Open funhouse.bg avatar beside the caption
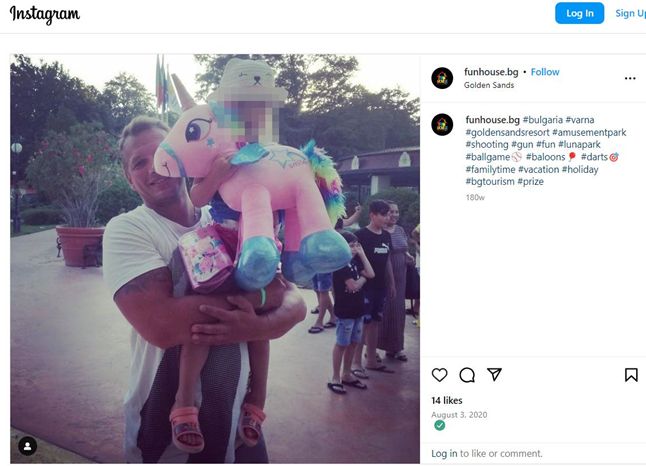The width and height of the screenshot is (646, 466). point(442,124)
